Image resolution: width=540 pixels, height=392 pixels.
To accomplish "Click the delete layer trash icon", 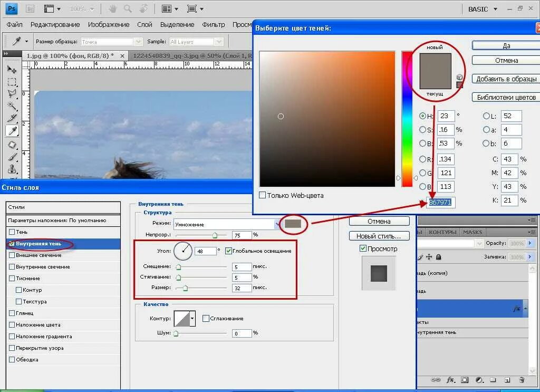I will click(522, 380).
